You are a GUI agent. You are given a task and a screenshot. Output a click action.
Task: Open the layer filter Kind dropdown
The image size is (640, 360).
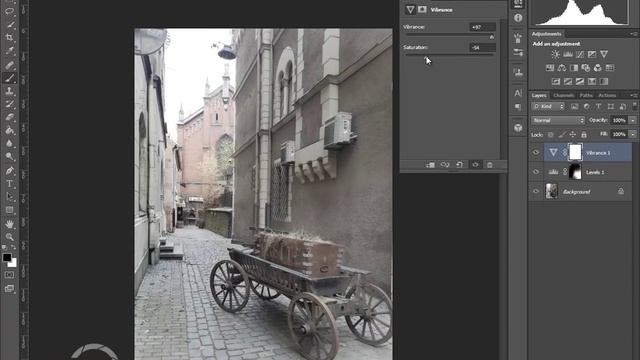[548, 107]
